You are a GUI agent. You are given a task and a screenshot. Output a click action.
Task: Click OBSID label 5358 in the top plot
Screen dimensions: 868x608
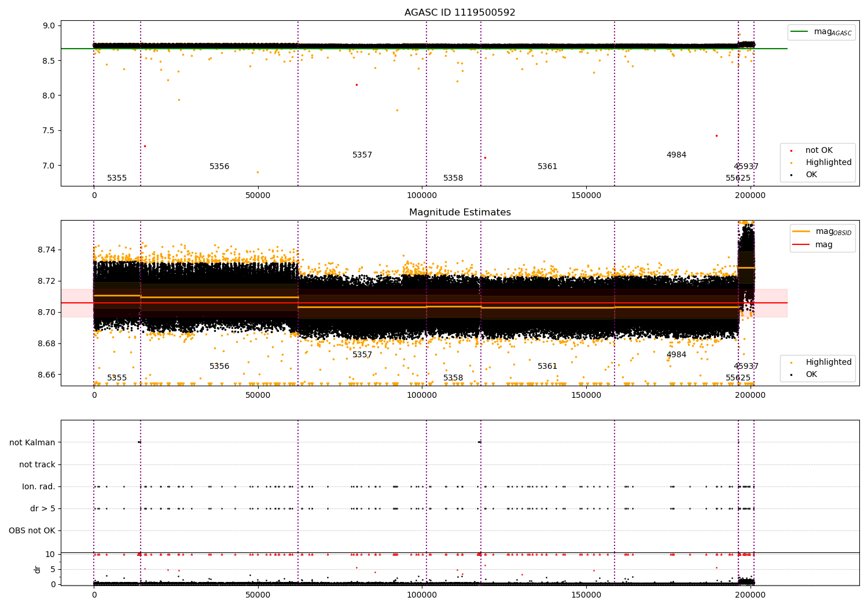pos(453,178)
